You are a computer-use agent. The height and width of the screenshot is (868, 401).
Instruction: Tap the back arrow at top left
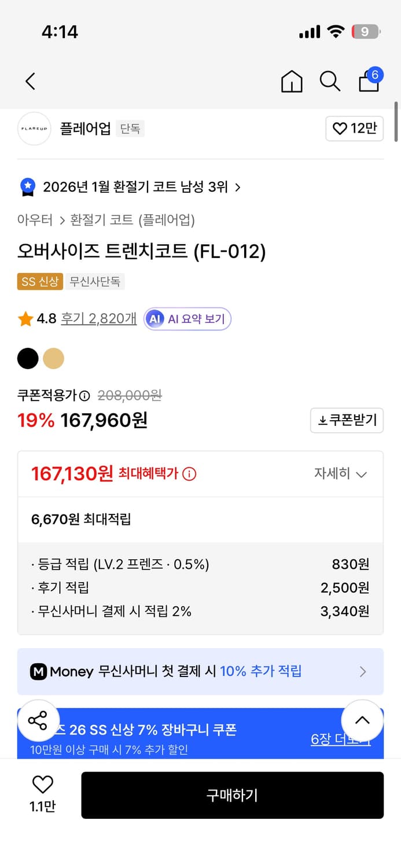30,82
